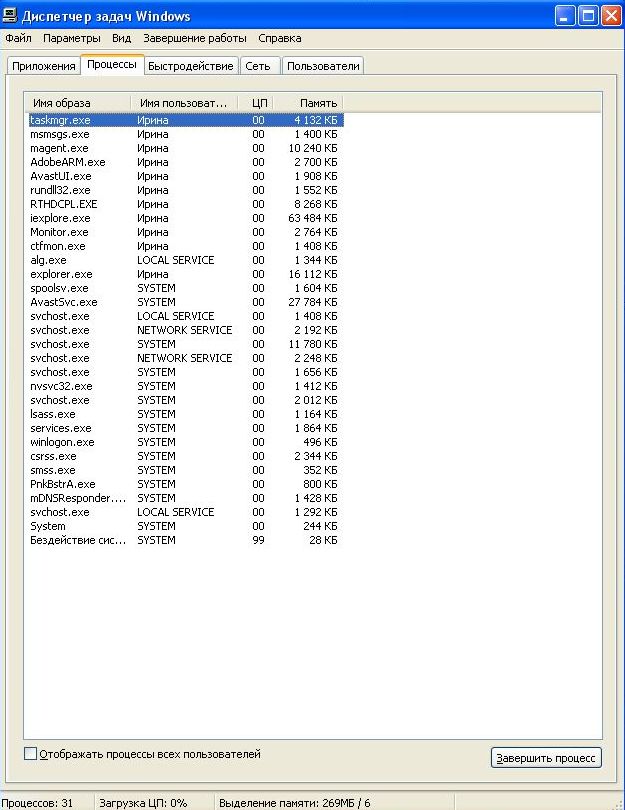Image resolution: width=625 pixels, height=810 pixels.
Task: Select the explorer.exe process
Action: coord(61,274)
